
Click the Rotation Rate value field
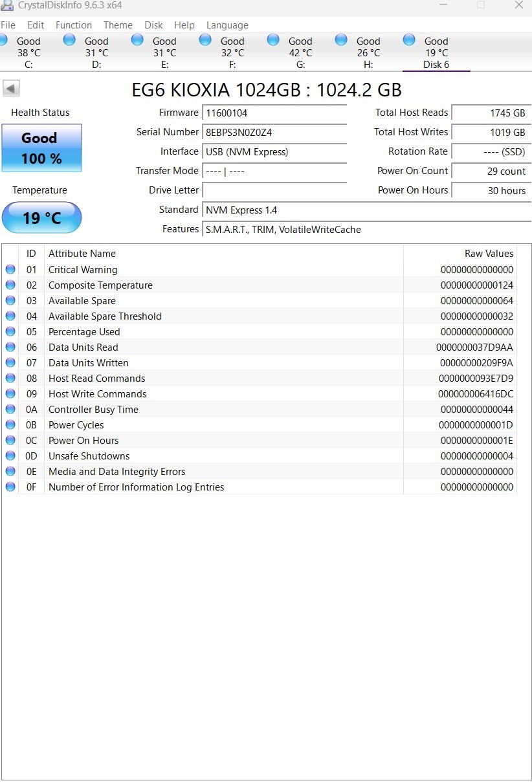point(491,151)
